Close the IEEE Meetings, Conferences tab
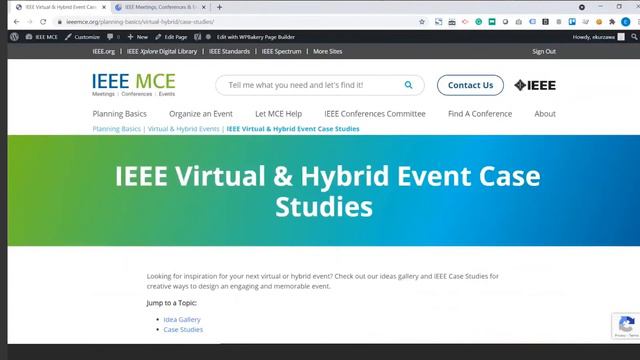Viewport: 640px width, 360px height. pyautogui.click(x=204, y=7)
